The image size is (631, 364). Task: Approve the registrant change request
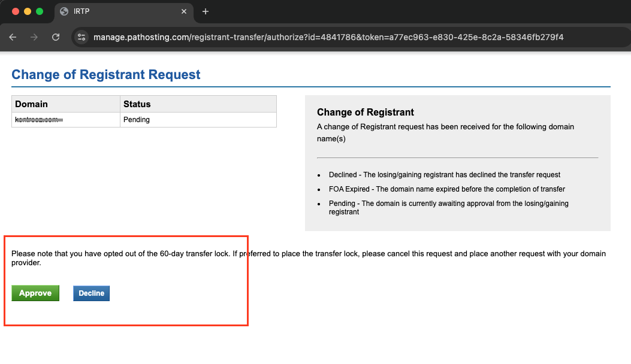pyautogui.click(x=35, y=293)
